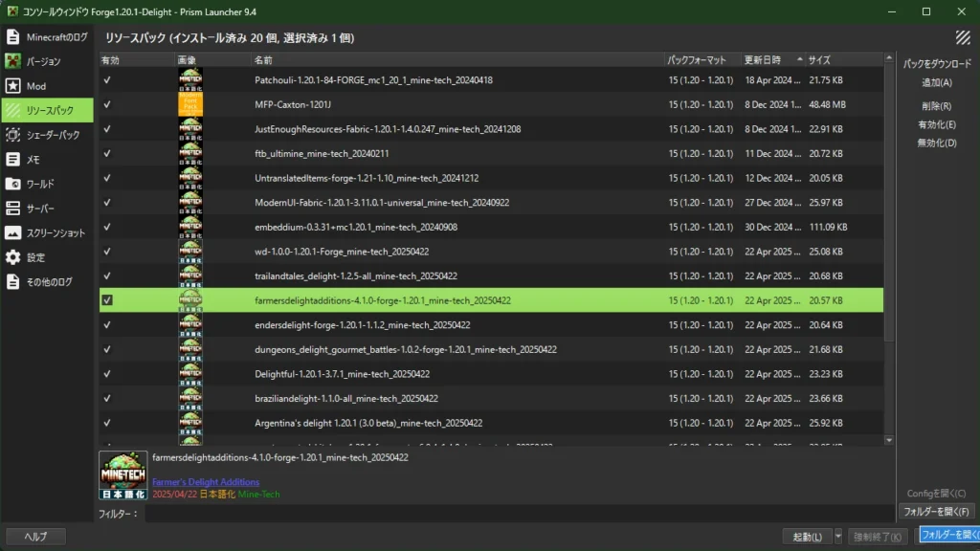Sort by the サイズ column header

point(844,60)
